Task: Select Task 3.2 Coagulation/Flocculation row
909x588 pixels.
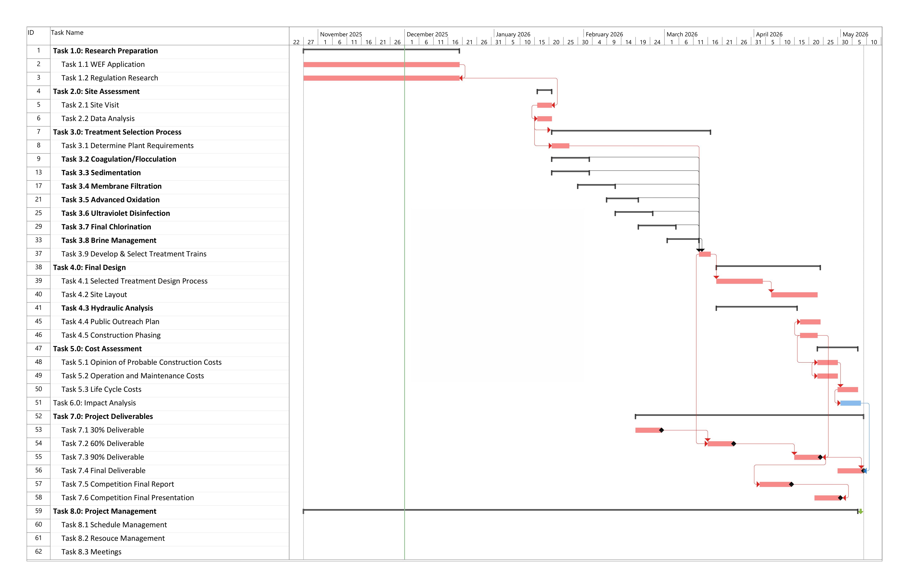Action: point(118,159)
